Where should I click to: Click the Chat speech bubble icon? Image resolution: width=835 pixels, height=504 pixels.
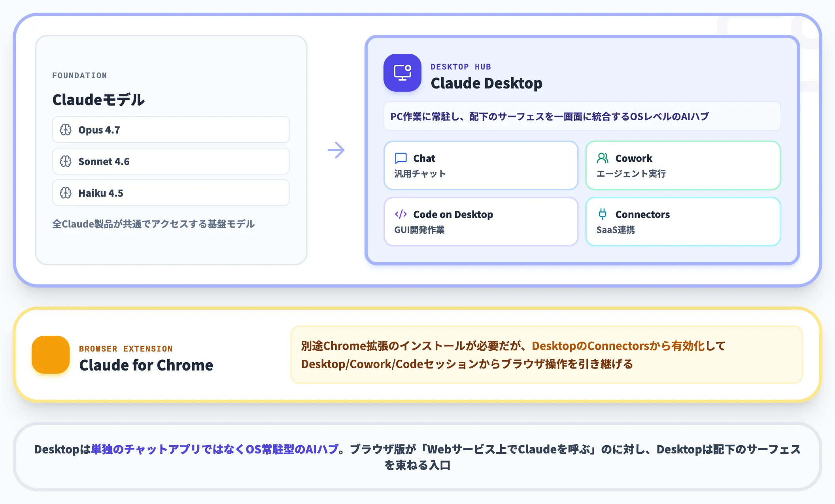pyautogui.click(x=401, y=158)
